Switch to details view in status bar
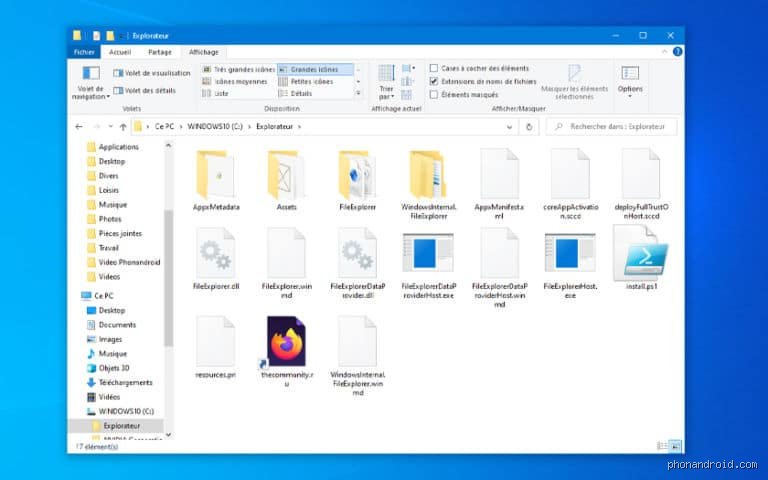 point(662,446)
